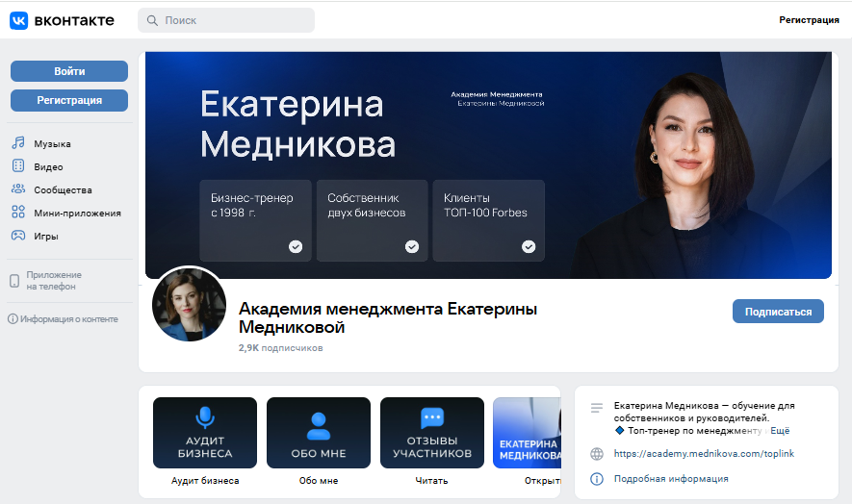Open Музыка section label
852x504 pixels.
click(x=52, y=144)
